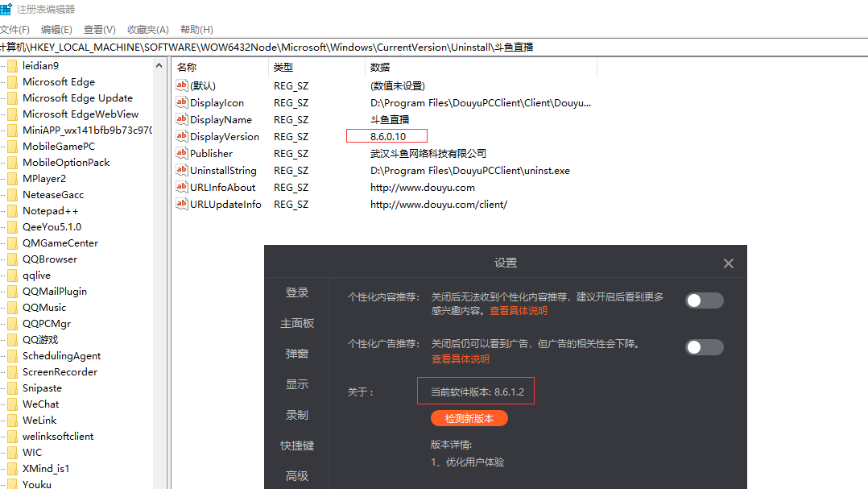
Task: Switch to the 主面板 settings tab
Action: (296, 323)
